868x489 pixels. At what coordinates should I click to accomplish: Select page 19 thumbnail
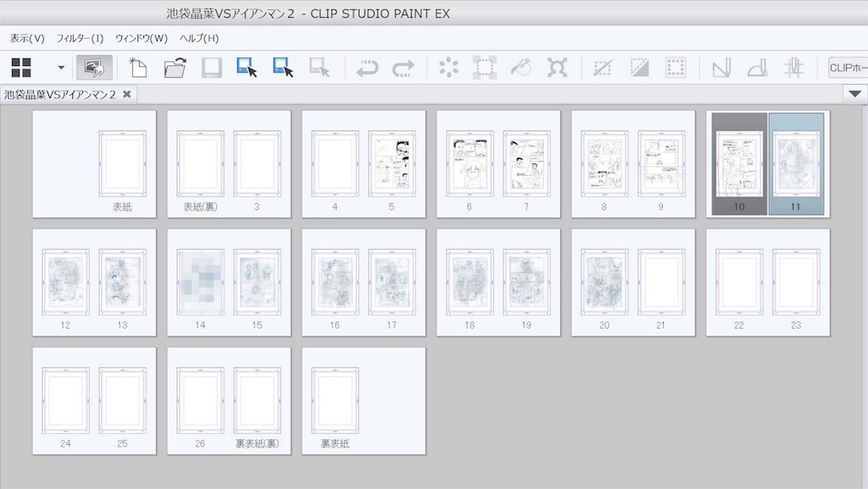[526, 283]
